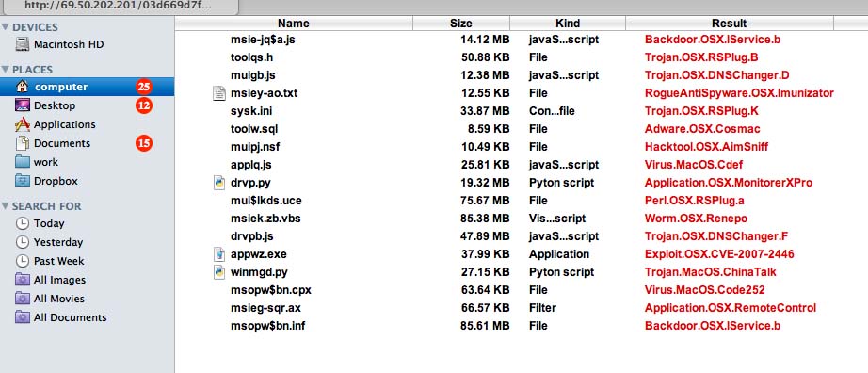868x373 pixels.
Task: Click the Desktop icon in sidebar
Action: 23,105
